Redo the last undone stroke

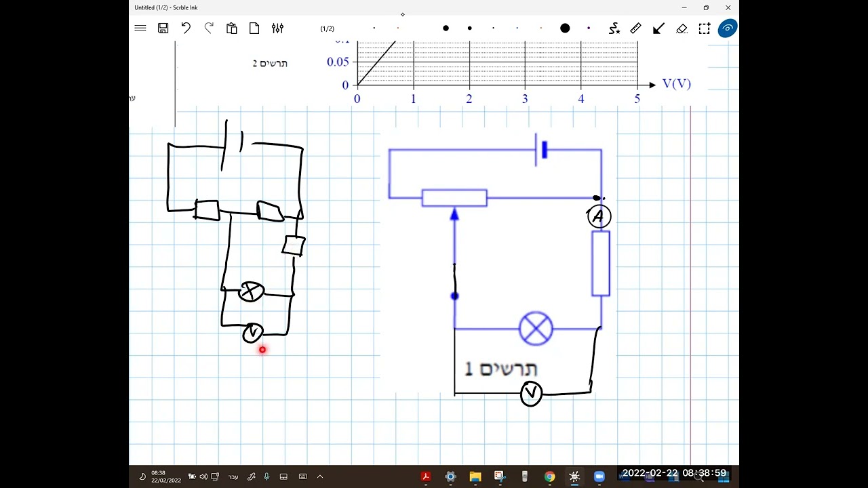[x=209, y=28]
